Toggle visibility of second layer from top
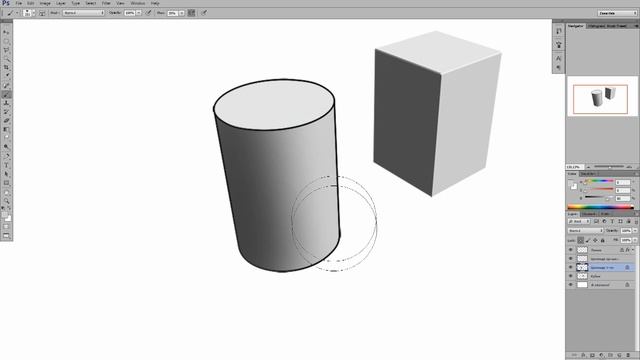 [x=571, y=258]
